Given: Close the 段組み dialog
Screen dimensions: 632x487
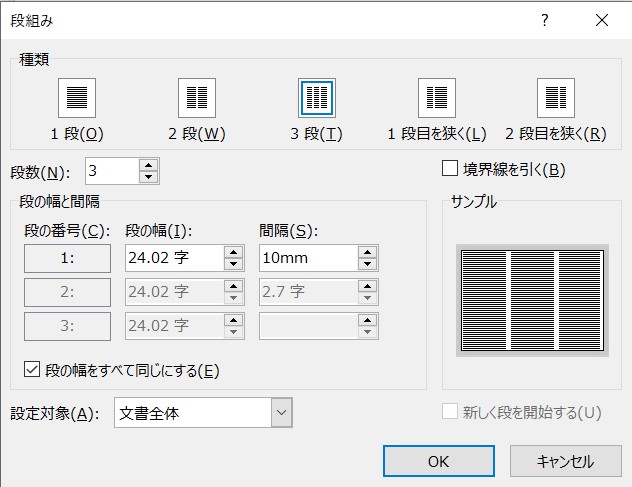Looking at the screenshot, I should tap(602, 20).
